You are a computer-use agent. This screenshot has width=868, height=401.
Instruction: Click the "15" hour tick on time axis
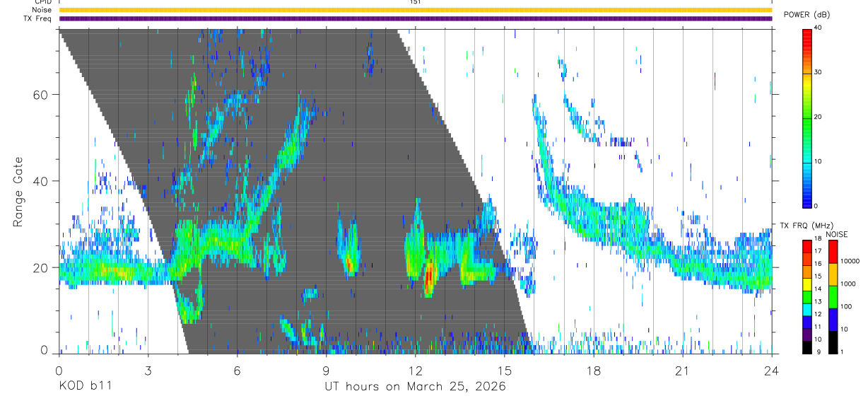[x=505, y=371]
